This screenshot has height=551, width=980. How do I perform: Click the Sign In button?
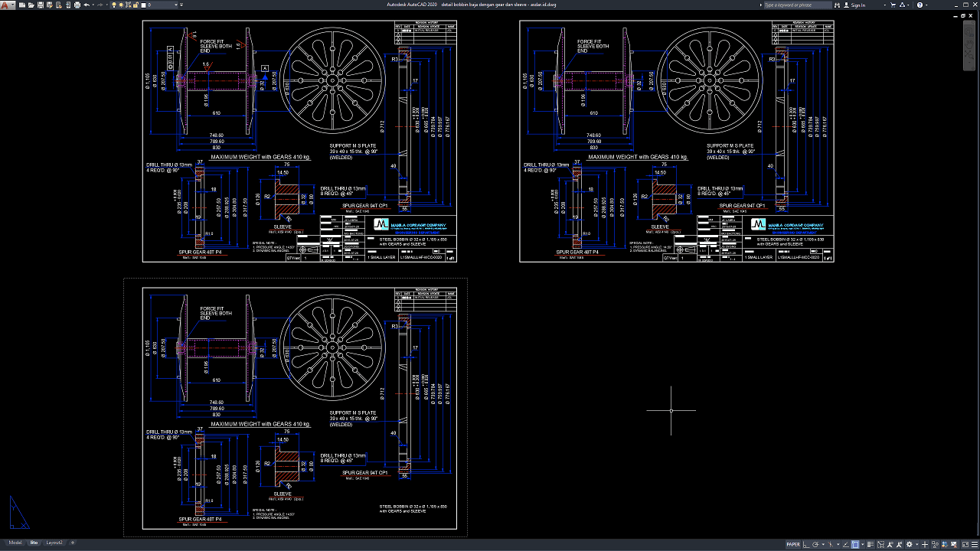coord(858,5)
